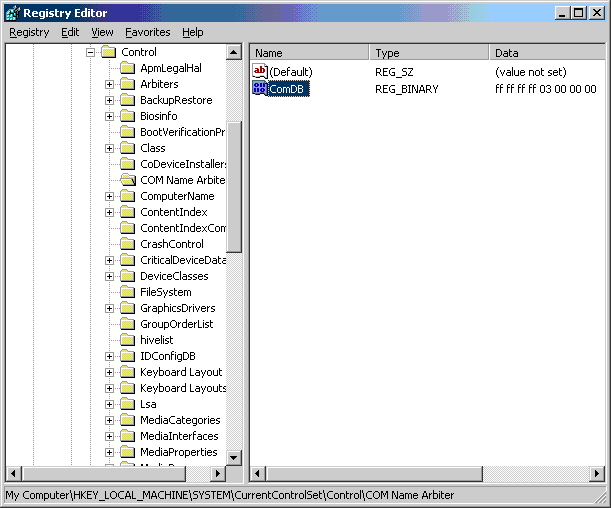Click the Type column header

[429, 52]
